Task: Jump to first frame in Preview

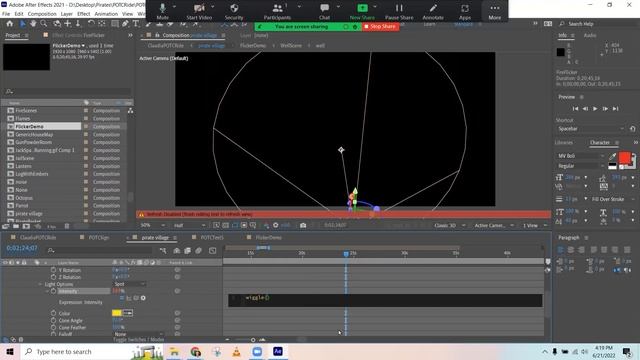Action: 575,109
